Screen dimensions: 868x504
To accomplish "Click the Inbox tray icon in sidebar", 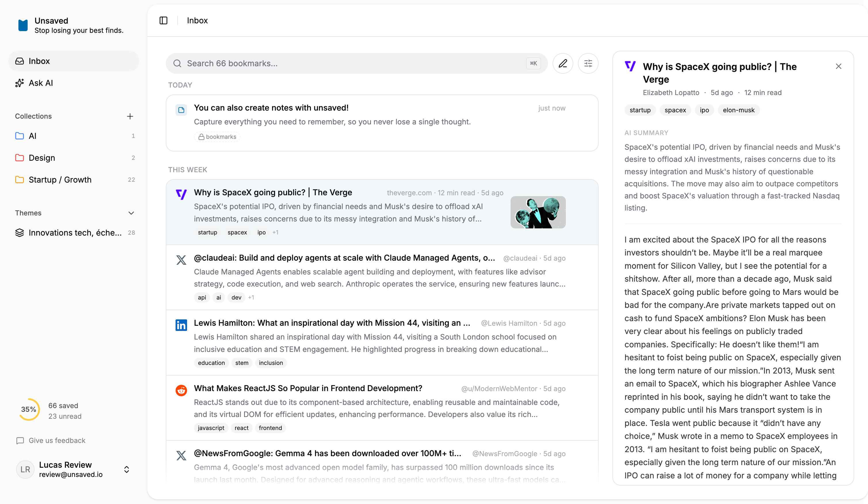I will coord(20,61).
